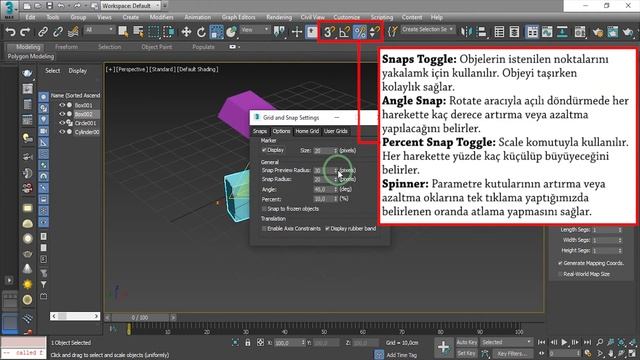Click the Save File icon in title bar
Viewport: 640px width, 360px height.
pyautogui.click(x=49, y=6)
